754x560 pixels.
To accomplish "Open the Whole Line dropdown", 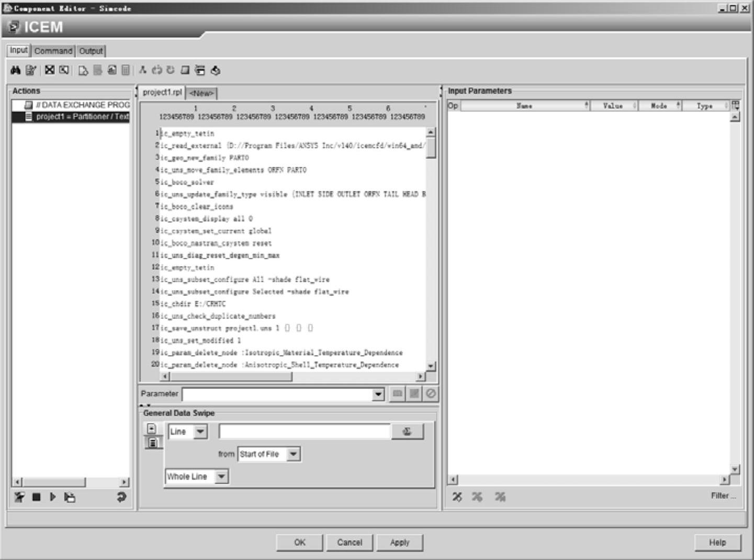I will [221, 476].
